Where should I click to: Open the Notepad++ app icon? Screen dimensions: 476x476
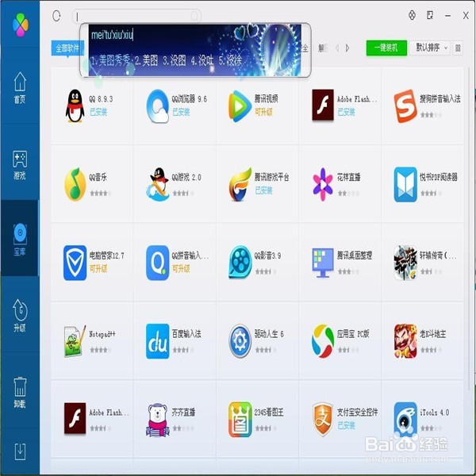click(x=75, y=341)
